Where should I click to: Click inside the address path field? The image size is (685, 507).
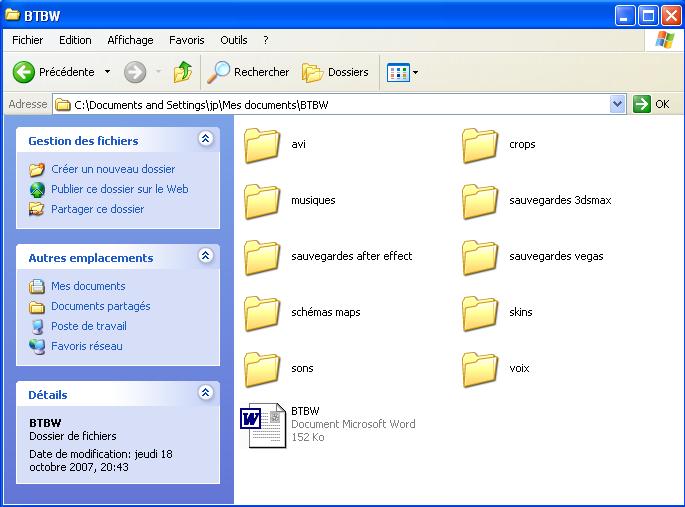340,104
